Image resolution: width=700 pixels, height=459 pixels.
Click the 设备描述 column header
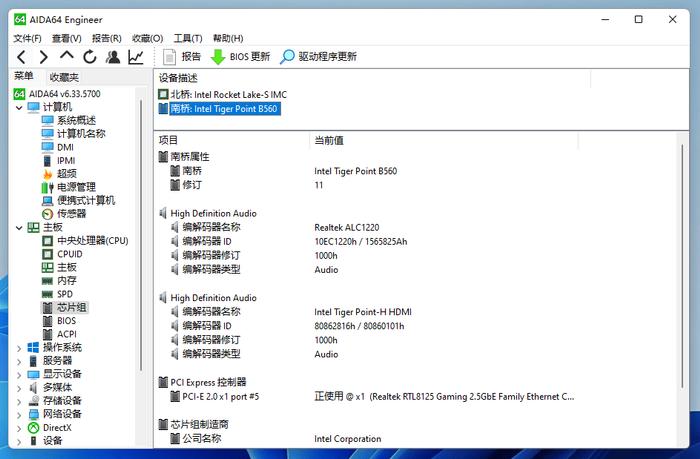tap(178, 78)
